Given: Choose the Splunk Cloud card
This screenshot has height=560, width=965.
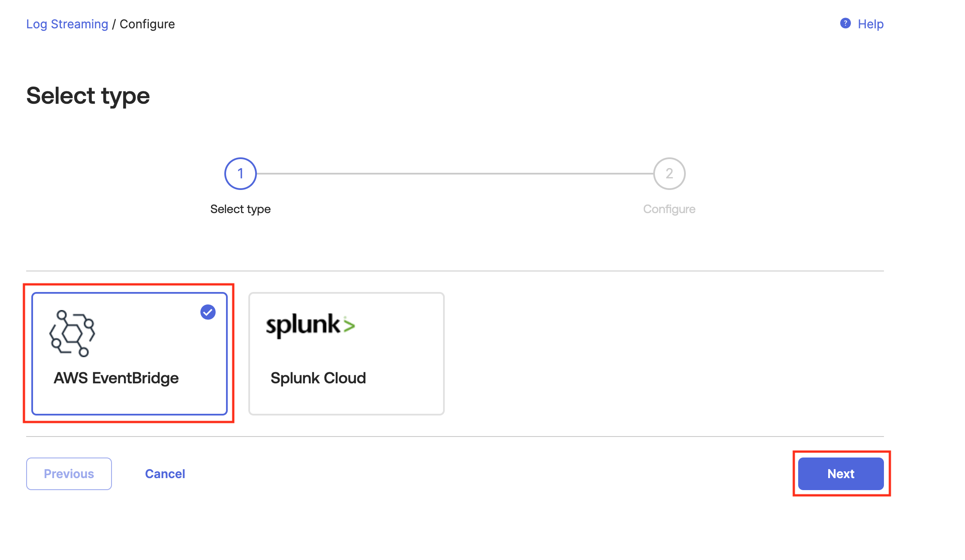Looking at the screenshot, I should [347, 354].
